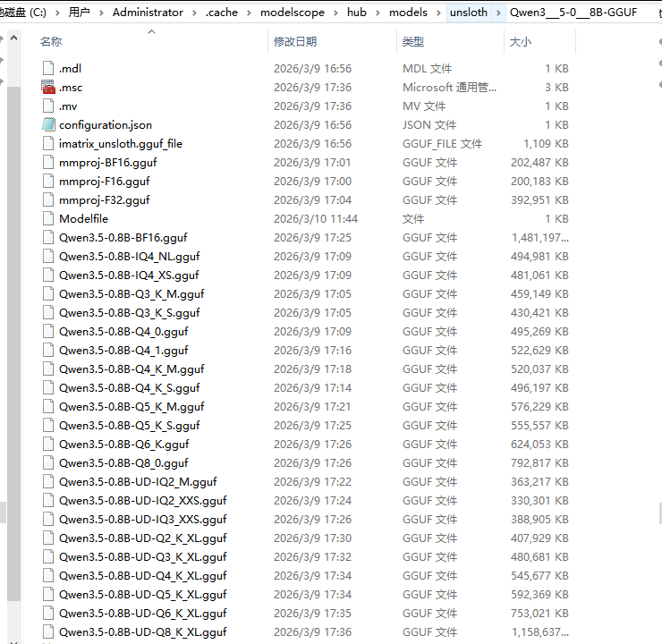
Task: Expand the chevron after models in path
Action: click(438, 13)
